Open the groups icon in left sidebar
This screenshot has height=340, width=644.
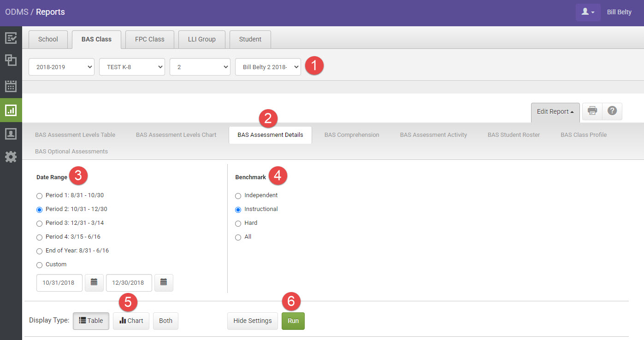click(11, 60)
